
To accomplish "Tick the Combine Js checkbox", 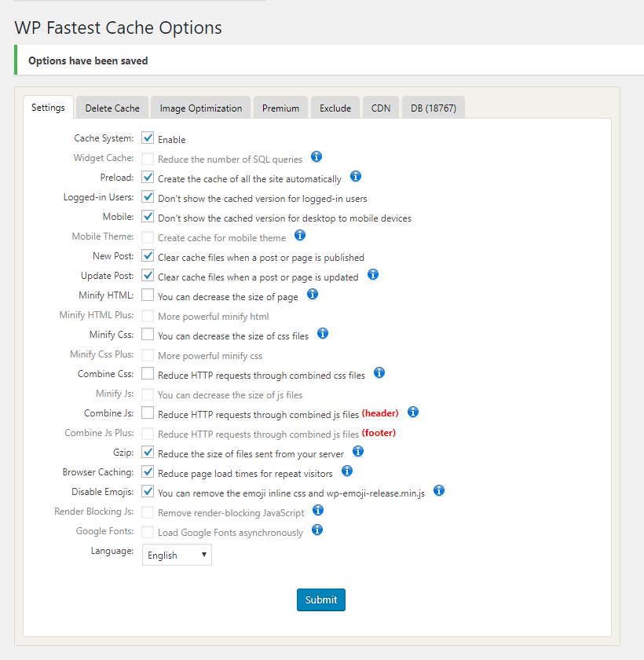I will (148, 413).
